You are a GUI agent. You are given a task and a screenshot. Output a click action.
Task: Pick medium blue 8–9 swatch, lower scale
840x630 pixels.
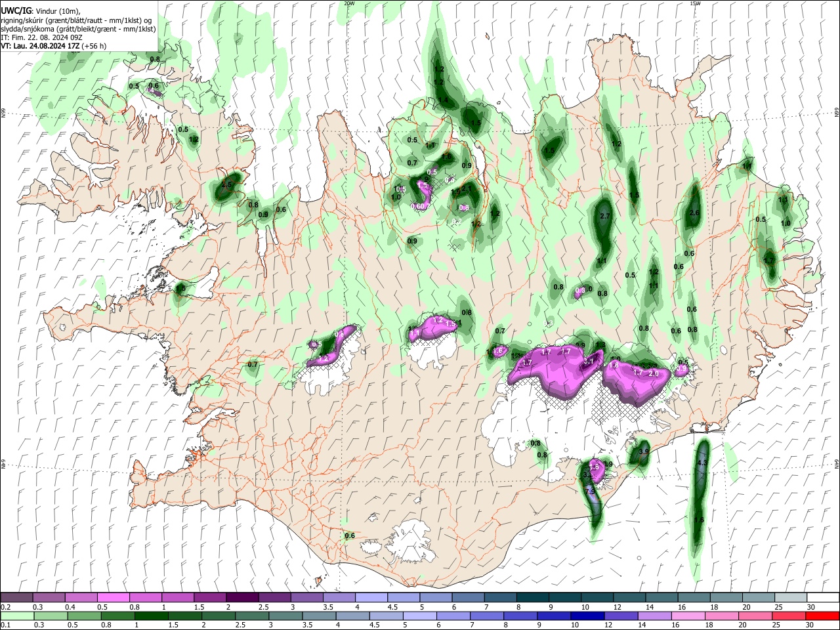point(520,616)
